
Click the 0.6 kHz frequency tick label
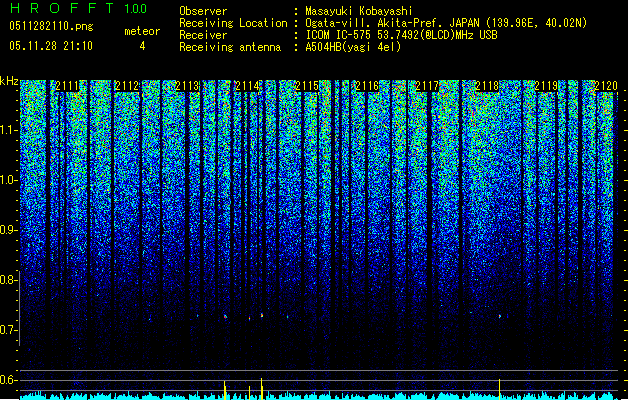click(8, 380)
